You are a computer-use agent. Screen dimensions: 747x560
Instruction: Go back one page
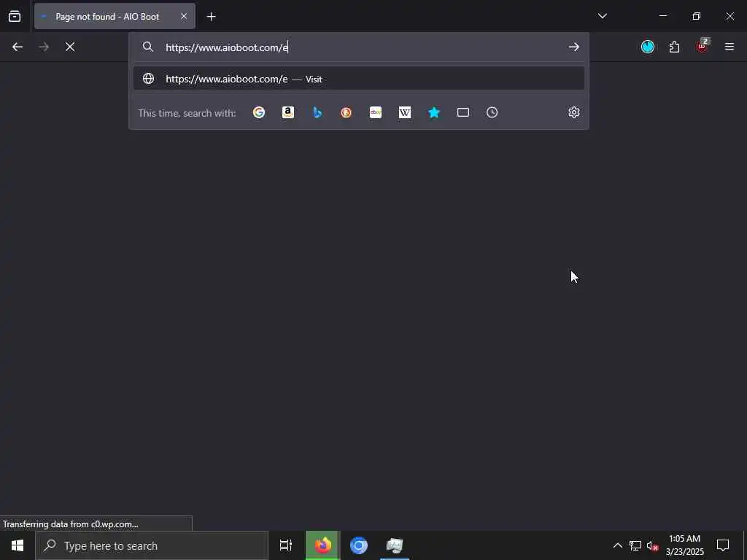[18, 47]
